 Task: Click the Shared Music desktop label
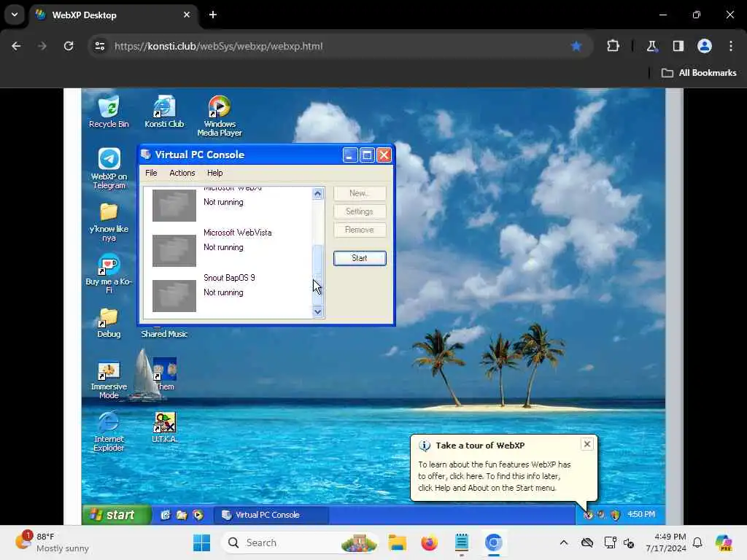coord(164,334)
